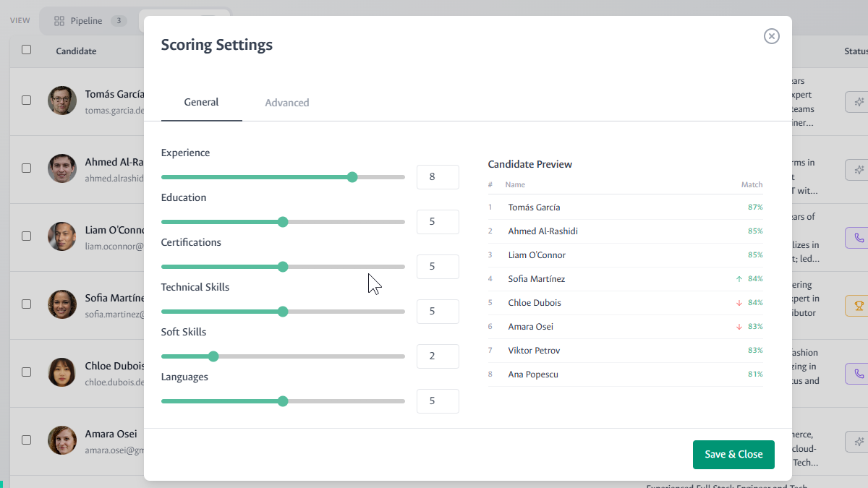The image size is (868, 488).
Task: Click the Save & Close button
Action: [733, 454]
